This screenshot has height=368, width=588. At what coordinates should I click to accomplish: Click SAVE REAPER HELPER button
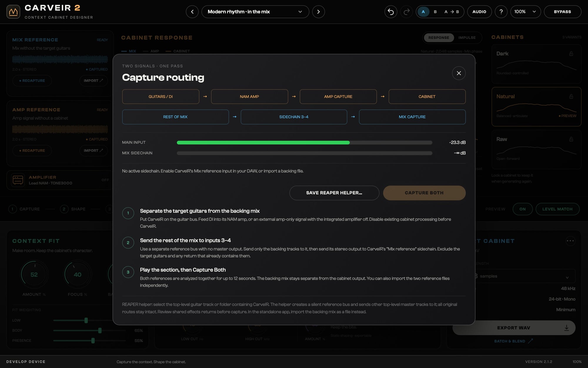tap(334, 193)
